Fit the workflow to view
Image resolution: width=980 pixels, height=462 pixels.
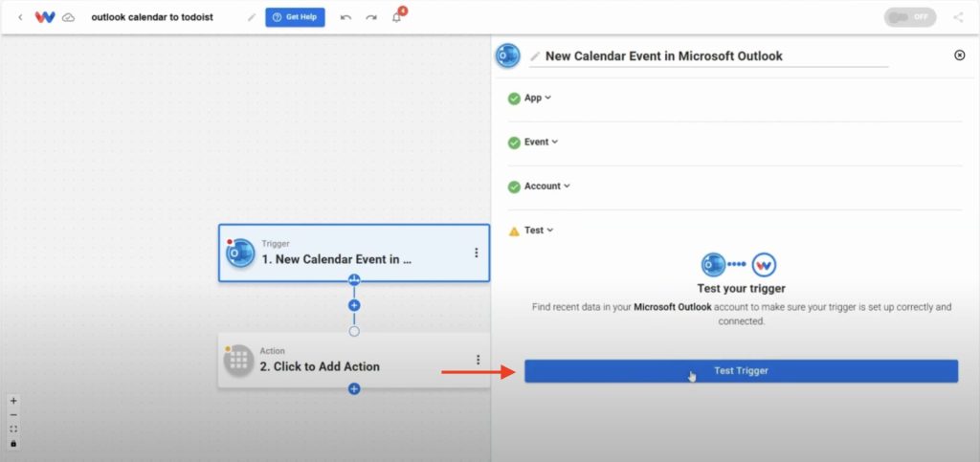pos(13,429)
